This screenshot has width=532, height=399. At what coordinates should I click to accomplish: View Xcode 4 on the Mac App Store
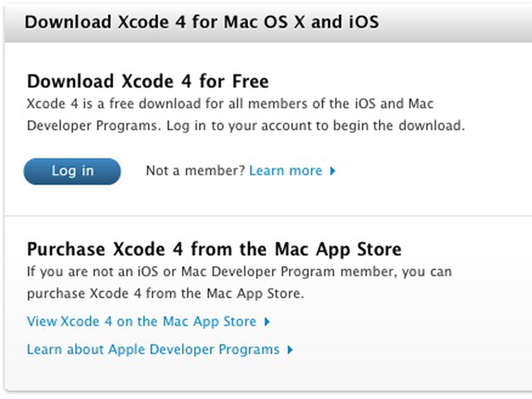141,322
